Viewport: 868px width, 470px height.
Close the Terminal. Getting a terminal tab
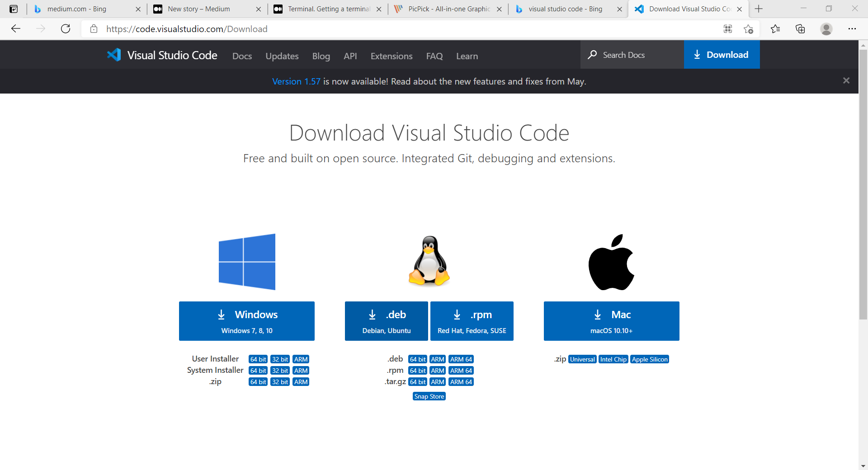pyautogui.click(x=379, y=9)
